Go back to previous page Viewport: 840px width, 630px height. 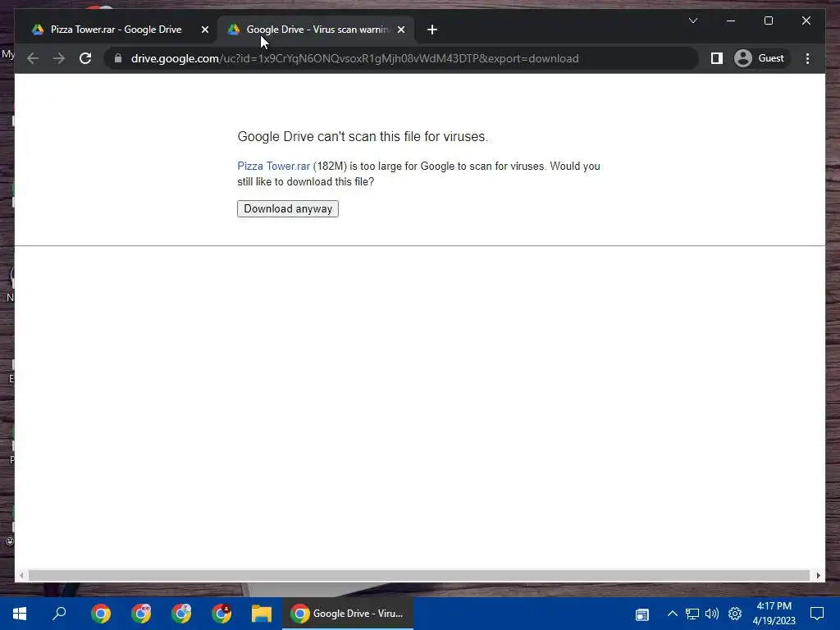click(x=33, y=58)
